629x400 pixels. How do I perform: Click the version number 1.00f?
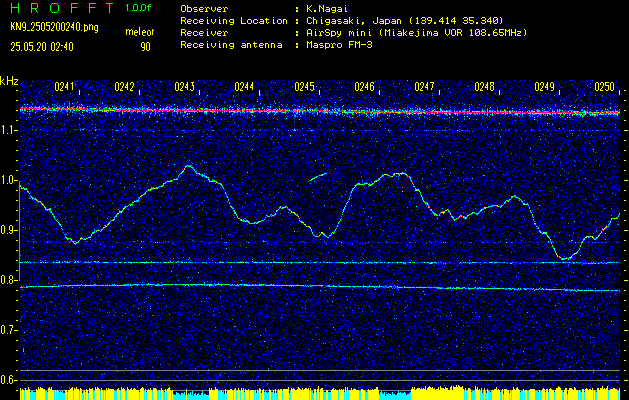point(138,8)
